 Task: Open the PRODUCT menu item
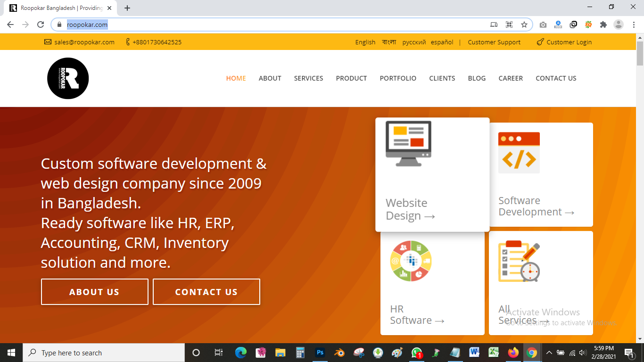click(351, 78)
